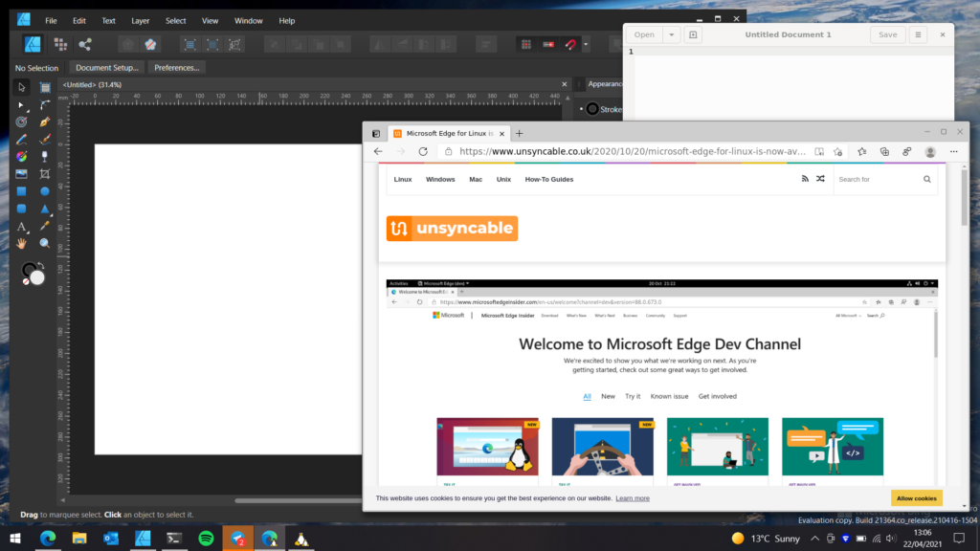Open the snapping options dropdown arrow
This screenshot has height=551, width=980.
(x=586, y=44)
